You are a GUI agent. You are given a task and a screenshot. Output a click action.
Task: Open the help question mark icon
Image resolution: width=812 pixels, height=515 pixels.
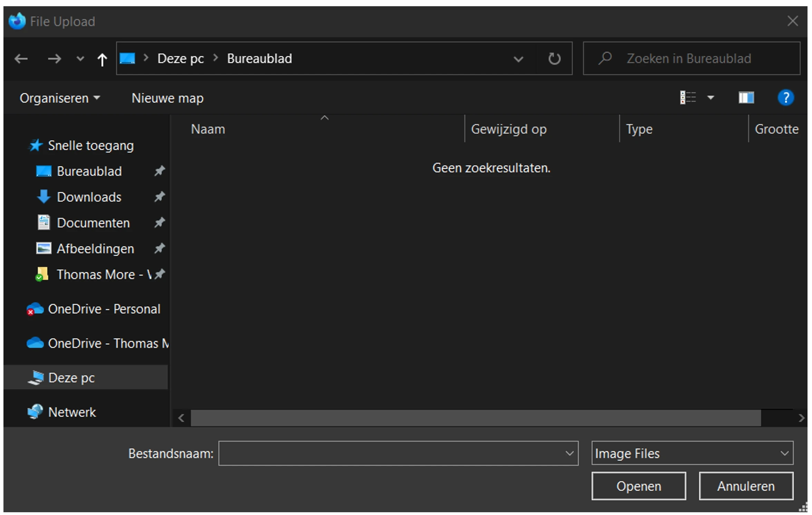click(x=785, y=98)
